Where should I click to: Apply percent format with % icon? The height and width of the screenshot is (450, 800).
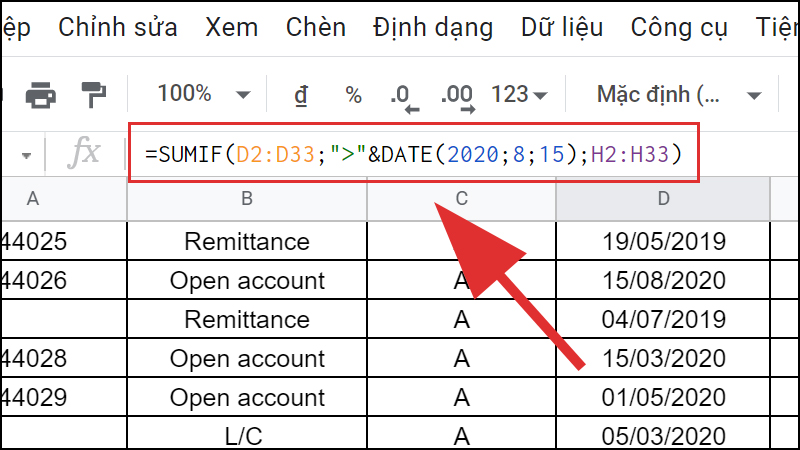(x=353, y=95)
